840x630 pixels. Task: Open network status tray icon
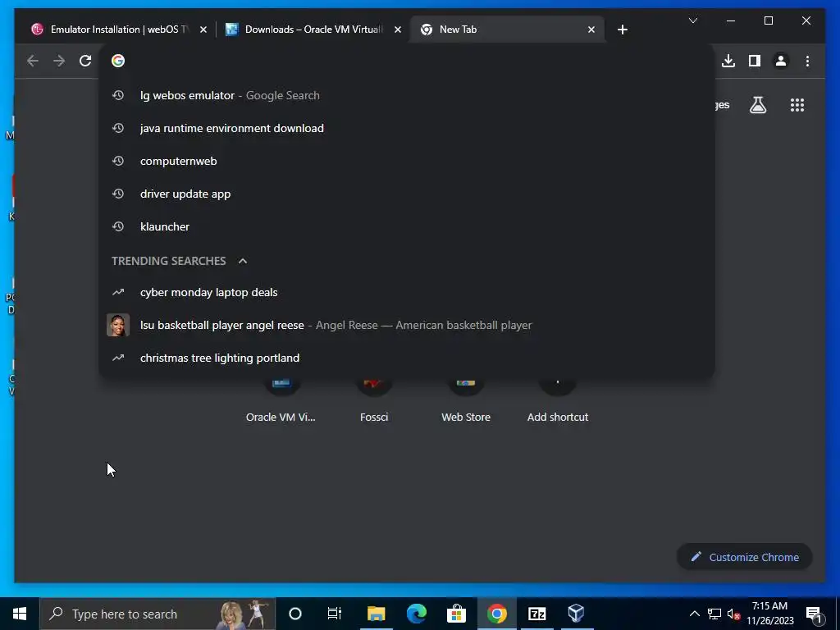(x=714, y=614)
